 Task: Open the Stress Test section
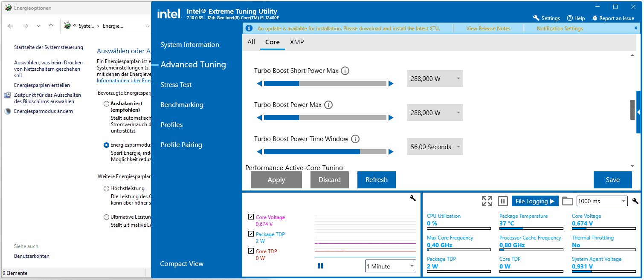pos(176,85)
